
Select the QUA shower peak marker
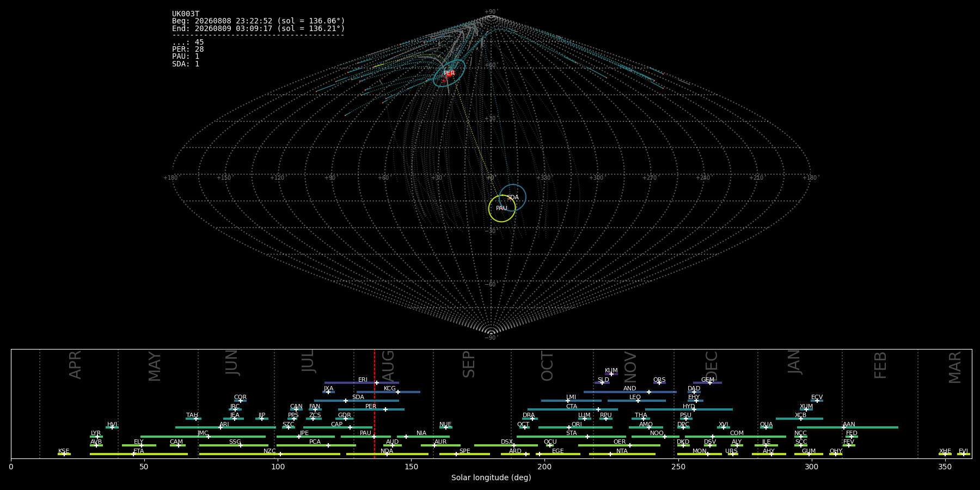coord(765,427)
